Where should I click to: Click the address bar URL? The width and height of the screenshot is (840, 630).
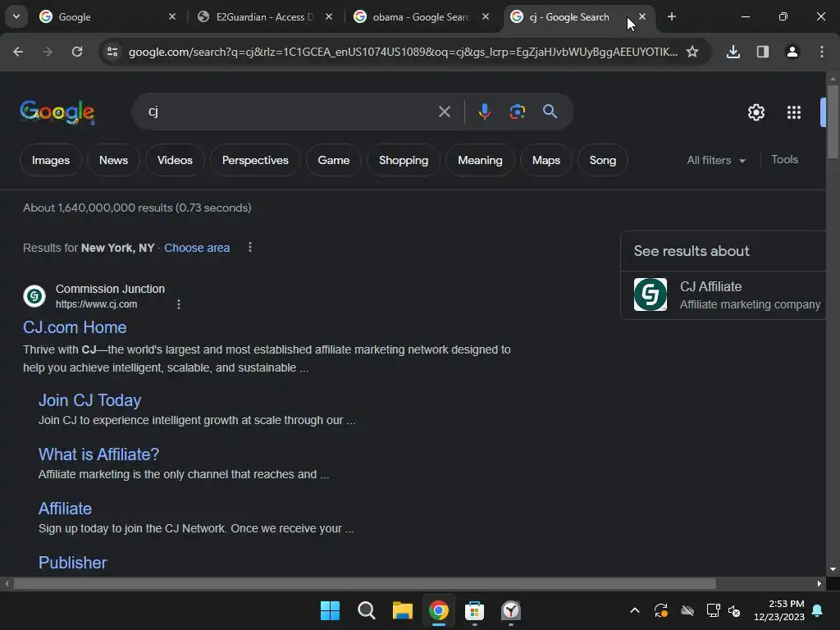click(x=403, y=52)
